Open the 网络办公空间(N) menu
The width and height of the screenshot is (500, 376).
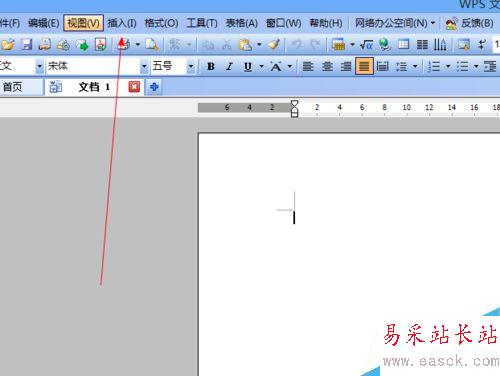click(x=395, y=23)
